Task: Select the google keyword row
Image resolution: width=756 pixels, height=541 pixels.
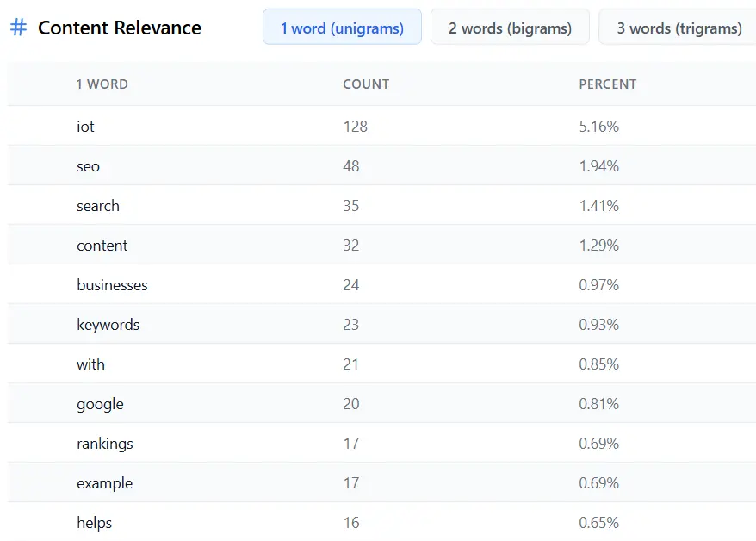Action: [381, 403]
